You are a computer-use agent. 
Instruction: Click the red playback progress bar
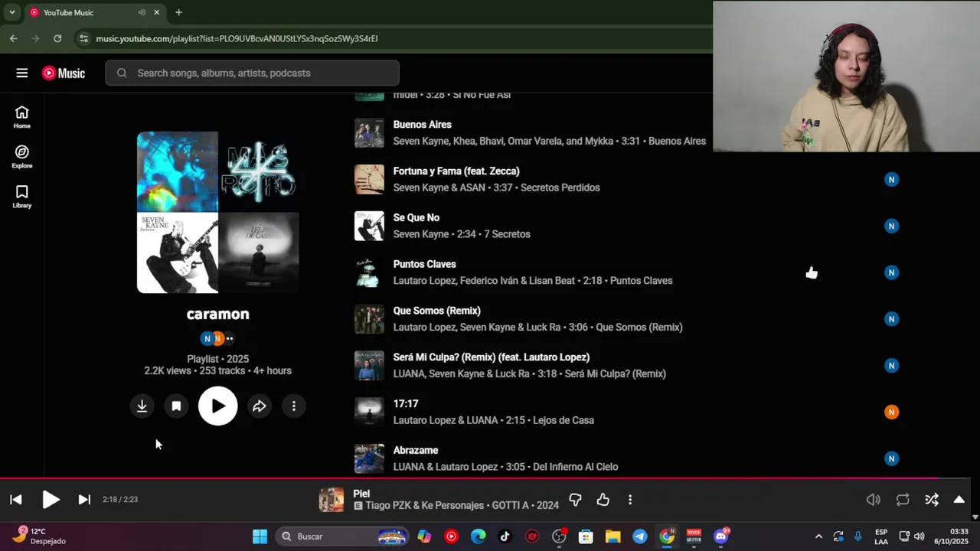tap(485, 478)
